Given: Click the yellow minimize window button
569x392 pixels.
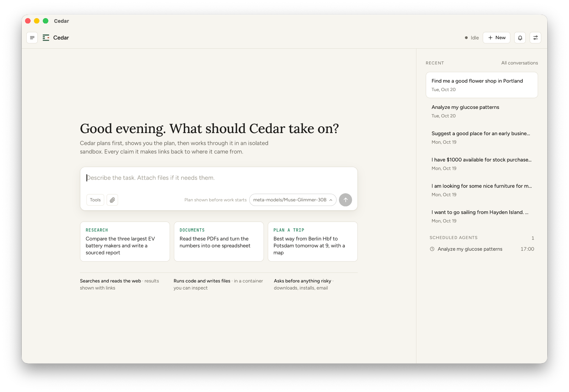Looking at the screenshot, I should point(37,21).
